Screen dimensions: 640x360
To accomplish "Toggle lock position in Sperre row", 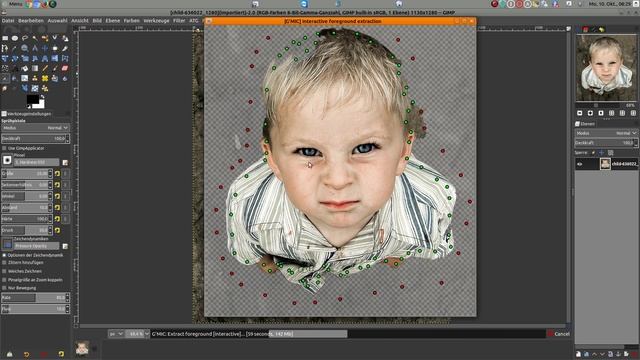I will [x=602, y=153].
